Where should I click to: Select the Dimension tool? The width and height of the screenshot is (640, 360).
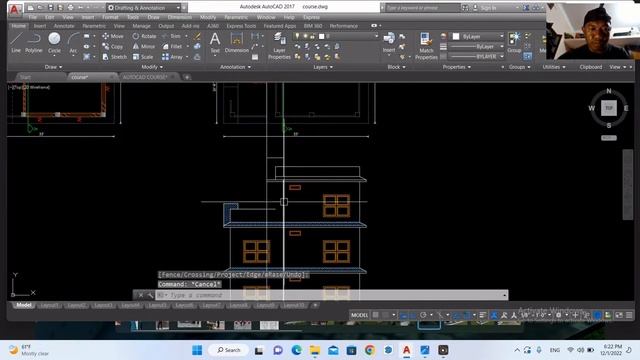[x=236, y=43]
